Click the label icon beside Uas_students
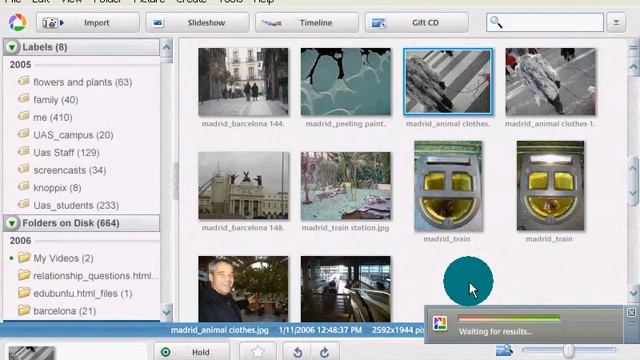640x360 pixels. 24,204
